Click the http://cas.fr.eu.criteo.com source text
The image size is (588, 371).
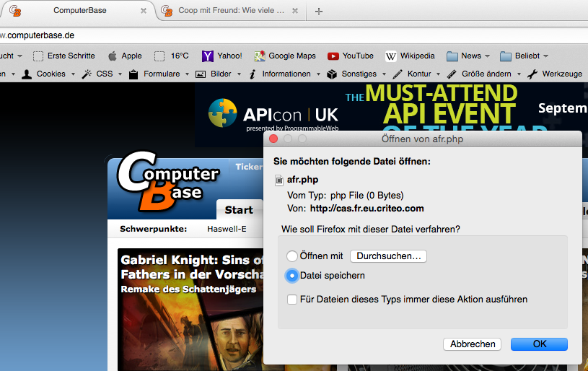tap(367, 209)
